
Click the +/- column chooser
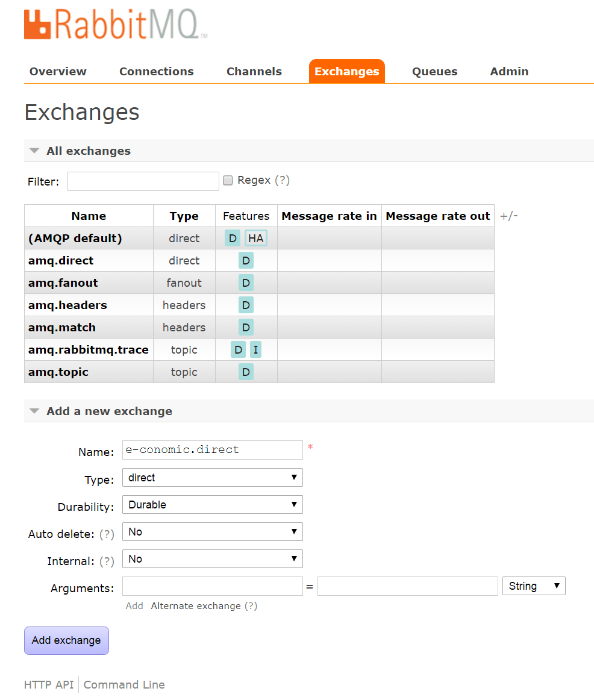509,216
